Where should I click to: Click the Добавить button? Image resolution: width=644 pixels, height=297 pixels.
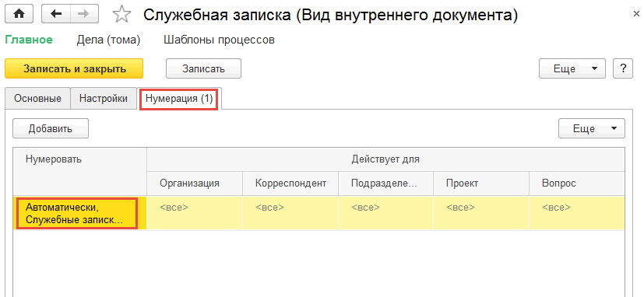[51, 128]
